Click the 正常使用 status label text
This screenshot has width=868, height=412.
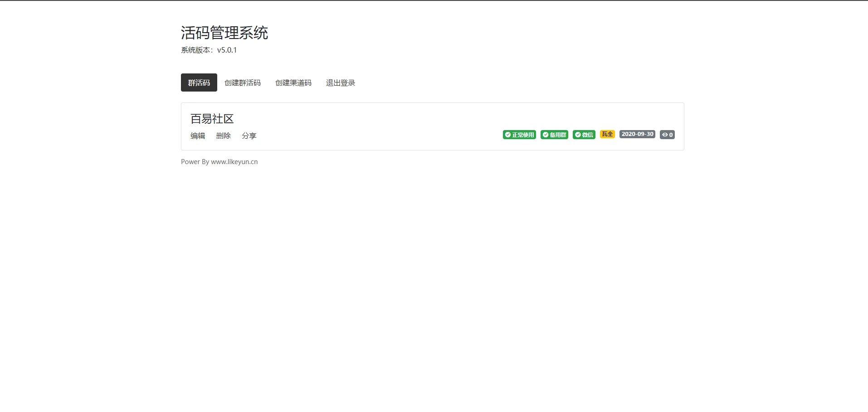point(523,135)
